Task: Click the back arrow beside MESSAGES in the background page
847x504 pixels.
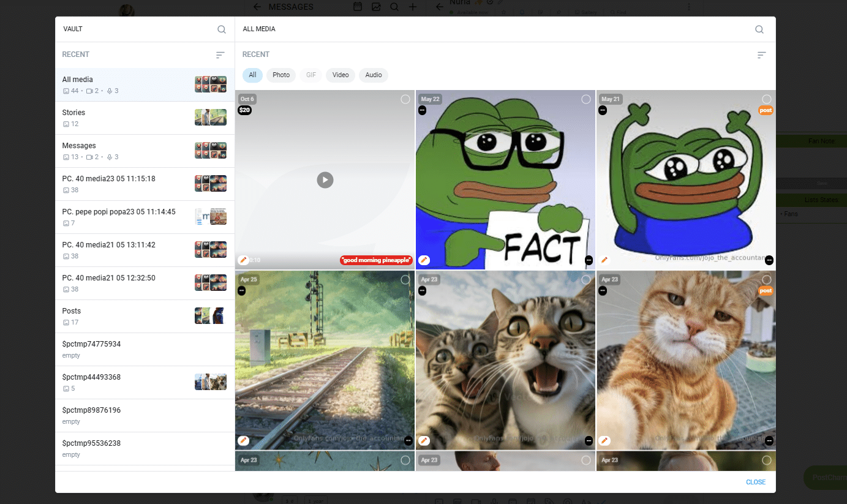Action: [x=257, y=7]
